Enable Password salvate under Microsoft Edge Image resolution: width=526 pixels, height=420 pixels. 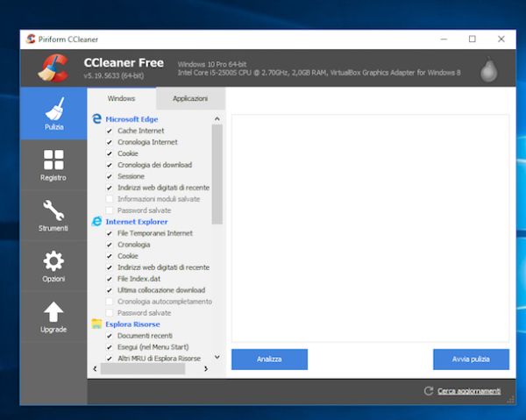pos(110,210)
